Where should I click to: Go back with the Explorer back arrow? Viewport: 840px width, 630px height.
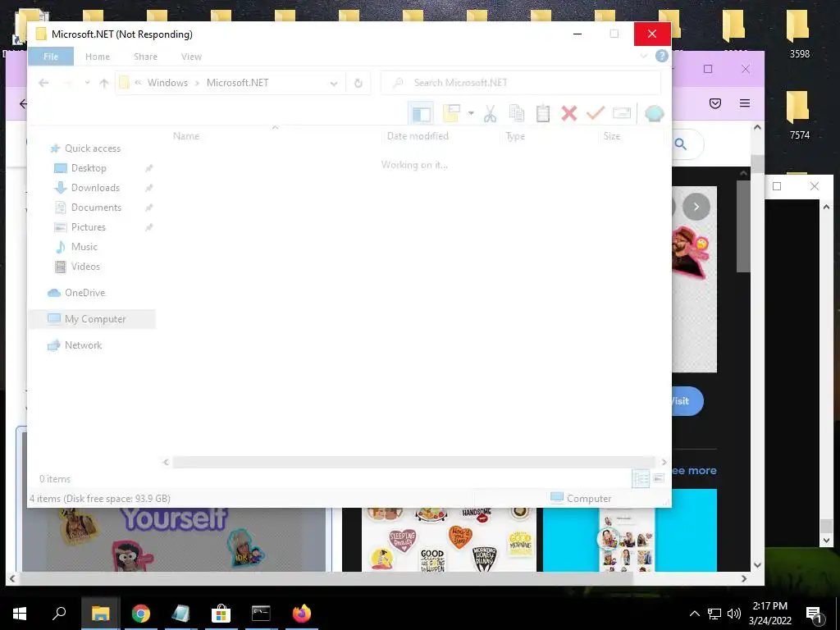click(44, 83)
